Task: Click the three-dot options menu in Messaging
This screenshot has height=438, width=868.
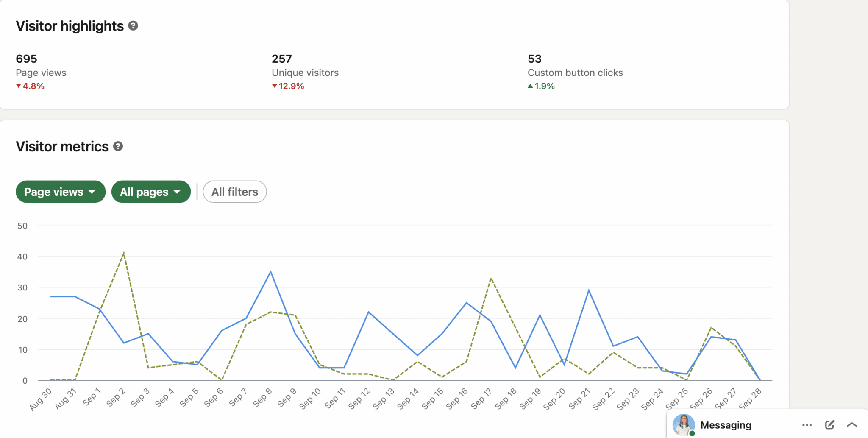Action: click(x=807, y=424)
